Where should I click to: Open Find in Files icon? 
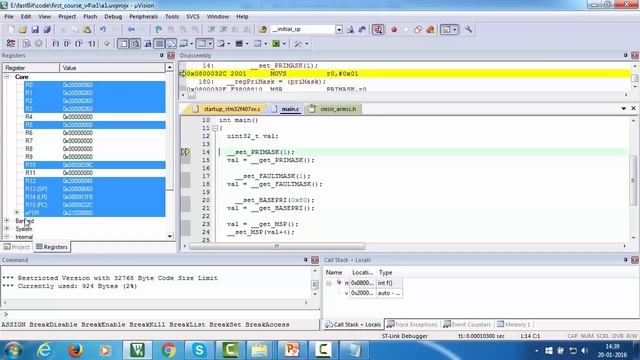tap(263, 29)
